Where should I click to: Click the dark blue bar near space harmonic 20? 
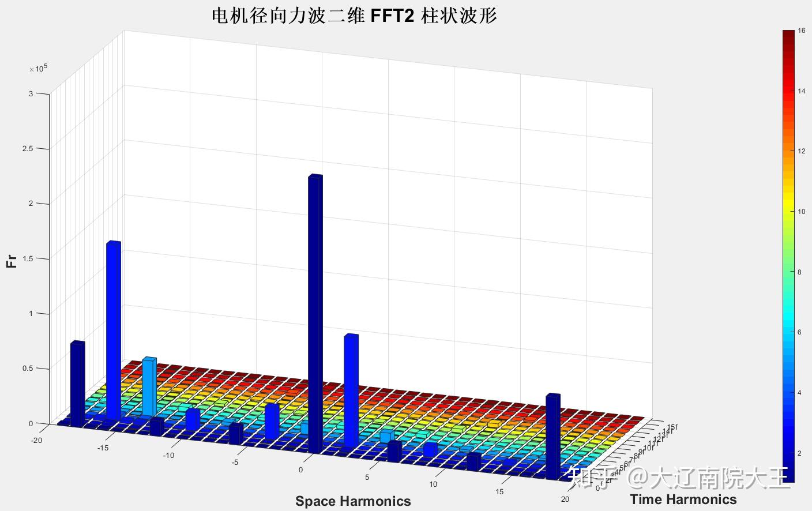[553, 437]
